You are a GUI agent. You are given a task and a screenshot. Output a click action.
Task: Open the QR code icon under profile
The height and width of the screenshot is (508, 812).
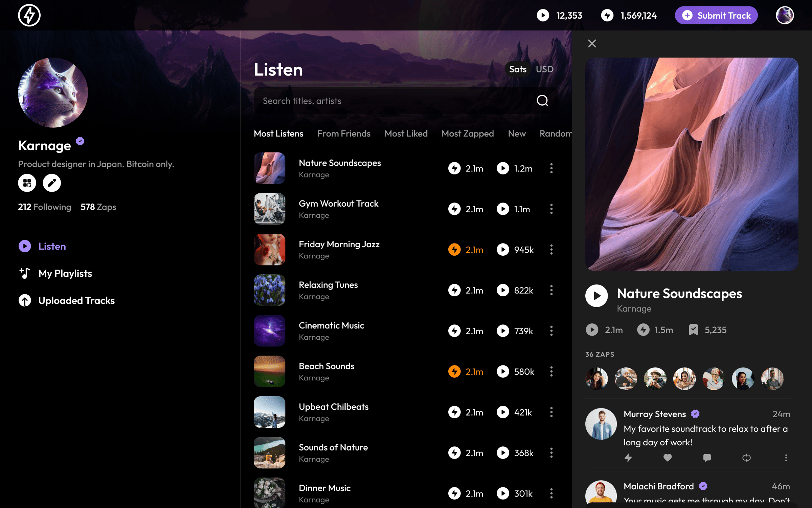(x=27, y=183)
